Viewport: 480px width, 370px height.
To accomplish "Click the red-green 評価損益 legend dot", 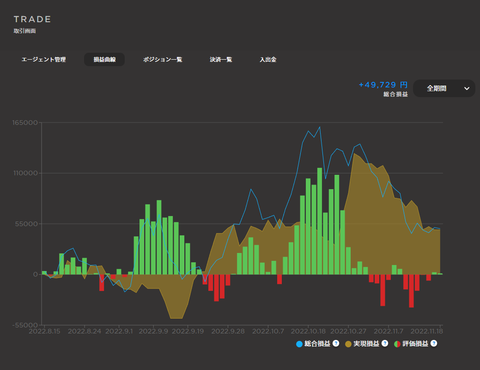I will [x=397, y=344].
